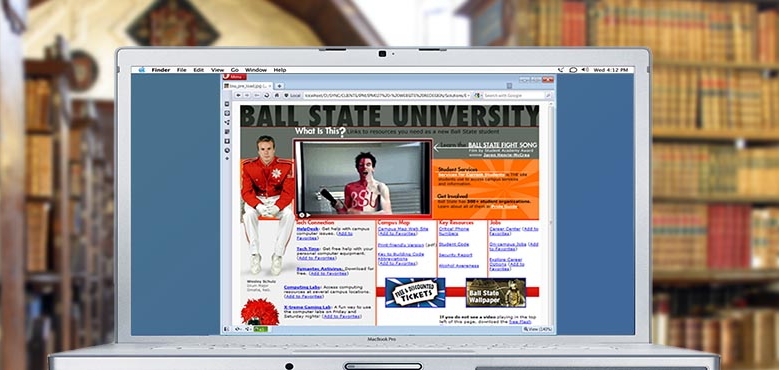Screen dimensions: 779x370
Task: Click the second Opera sidebar panel icon
Action: point(227,113)
